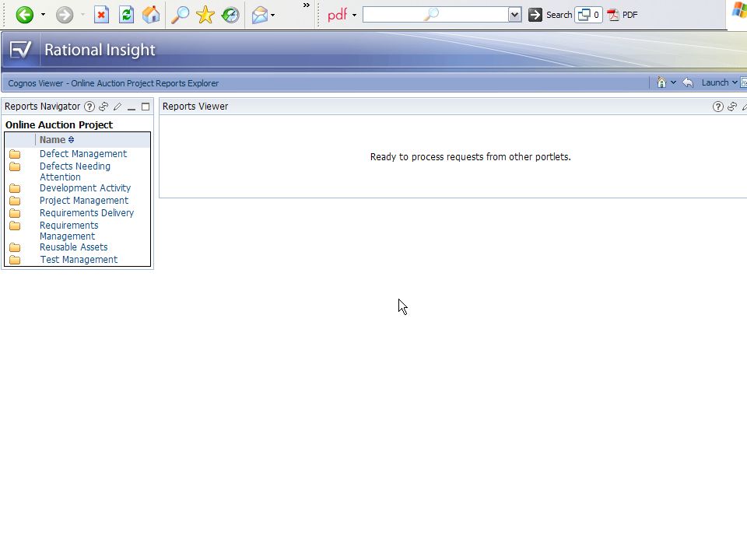Viewport: 747px width, 560px height.
Task: Open the search field dropdown list
Action: pyautogui.click(x=514, y=15)
